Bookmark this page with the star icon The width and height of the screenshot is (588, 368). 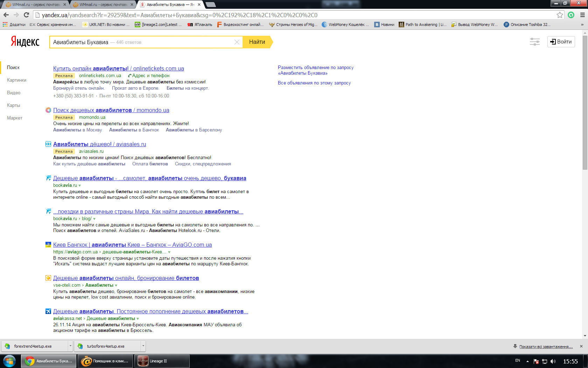[560, 15]
